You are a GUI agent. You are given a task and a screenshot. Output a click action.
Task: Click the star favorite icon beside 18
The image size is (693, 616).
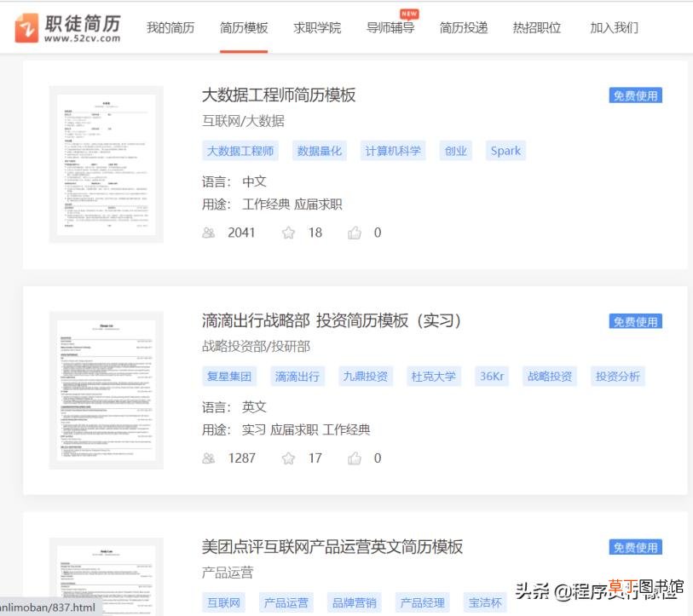(288, 233)
